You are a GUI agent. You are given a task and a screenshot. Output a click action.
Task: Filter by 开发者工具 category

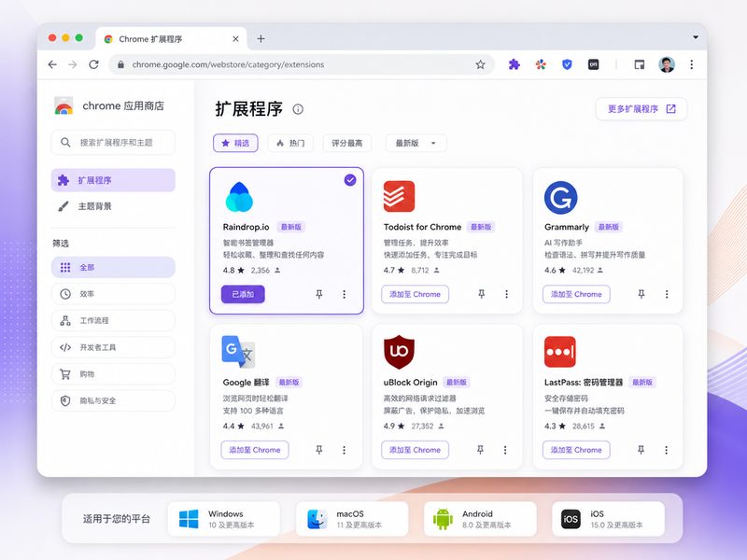(113, 347)
